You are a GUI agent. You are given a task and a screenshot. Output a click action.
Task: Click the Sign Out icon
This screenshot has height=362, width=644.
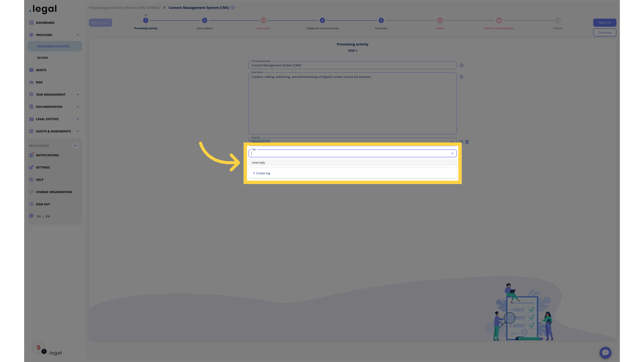click(x=31, y=204)
